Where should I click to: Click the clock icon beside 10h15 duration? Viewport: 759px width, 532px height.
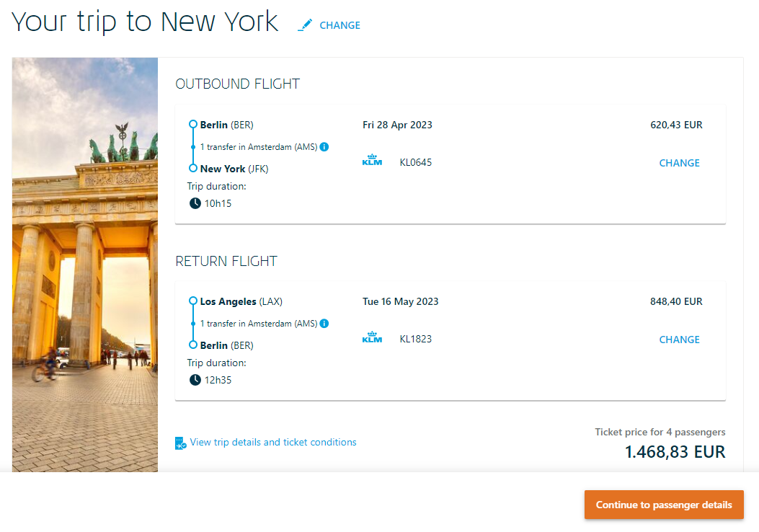click(x=195, y=203)
